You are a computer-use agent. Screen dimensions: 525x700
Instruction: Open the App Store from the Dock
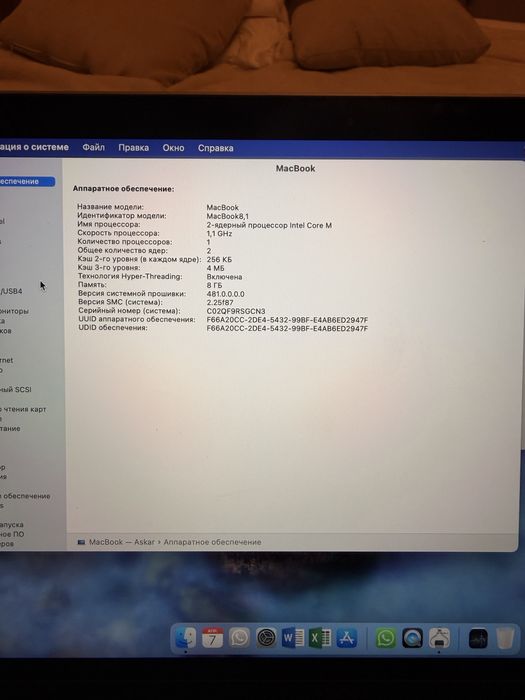(347, 638)
